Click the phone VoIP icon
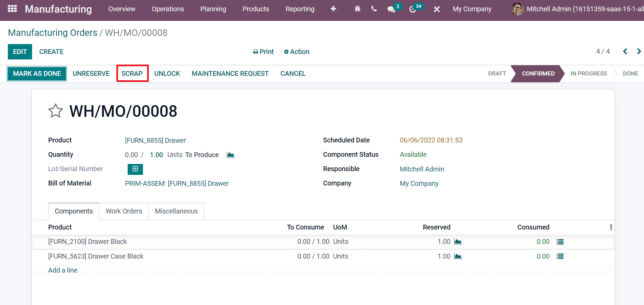This screenshot has height=305, width=644. 374,9
